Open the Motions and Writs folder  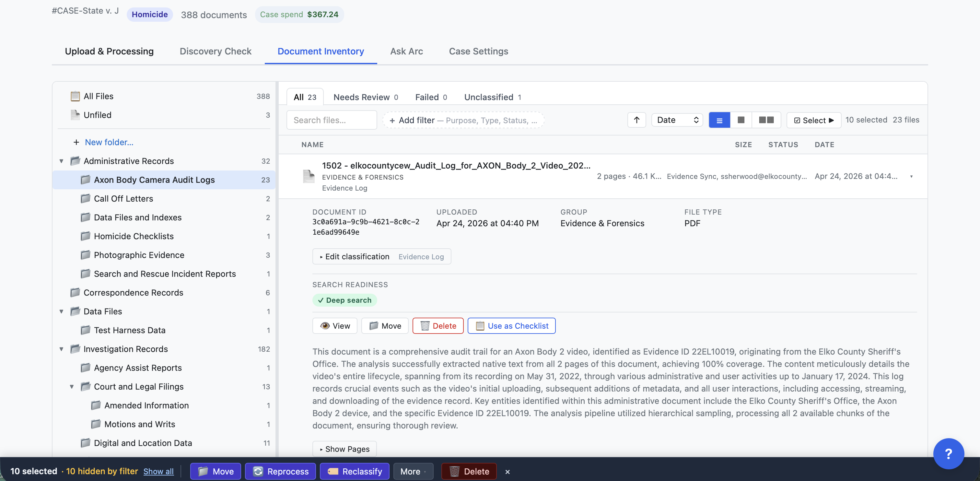click(x=164, y=424)
